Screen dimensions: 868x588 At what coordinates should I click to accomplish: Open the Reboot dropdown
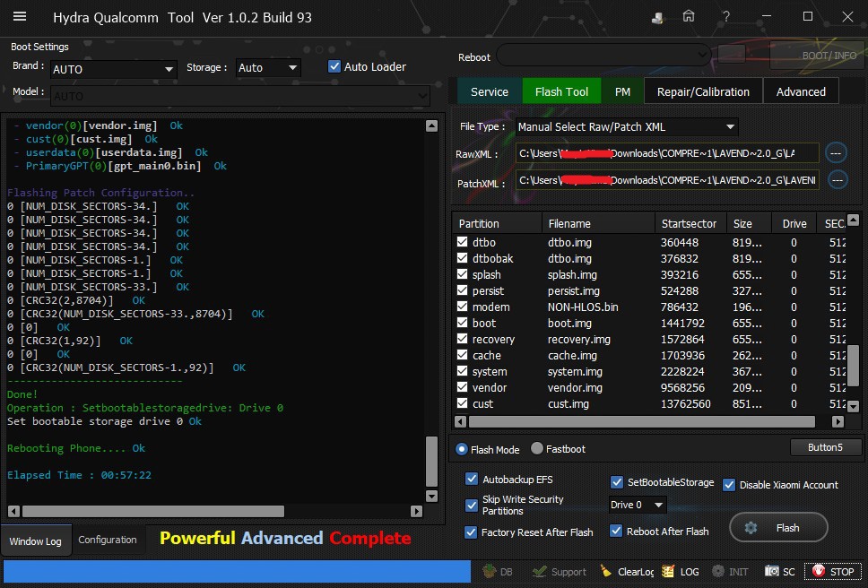point(603,55)
